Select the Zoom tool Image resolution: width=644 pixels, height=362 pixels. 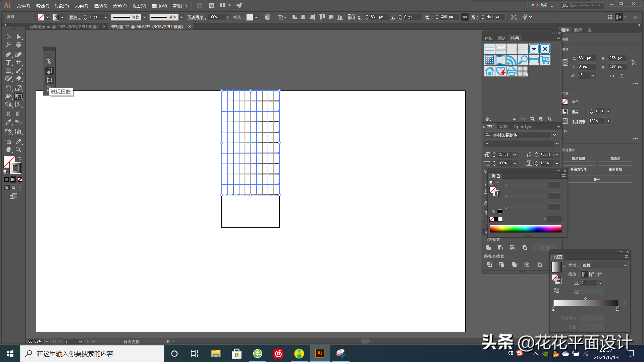pos(18,149)
